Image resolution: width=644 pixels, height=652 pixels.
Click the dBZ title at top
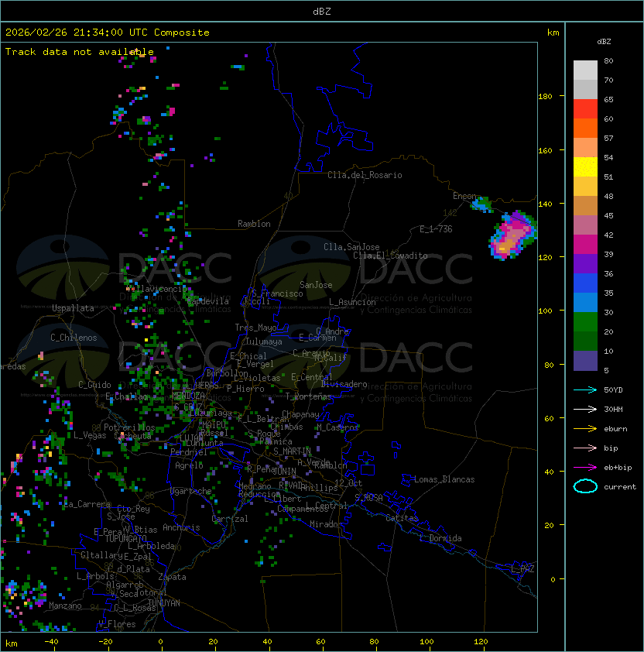[322, 11]
